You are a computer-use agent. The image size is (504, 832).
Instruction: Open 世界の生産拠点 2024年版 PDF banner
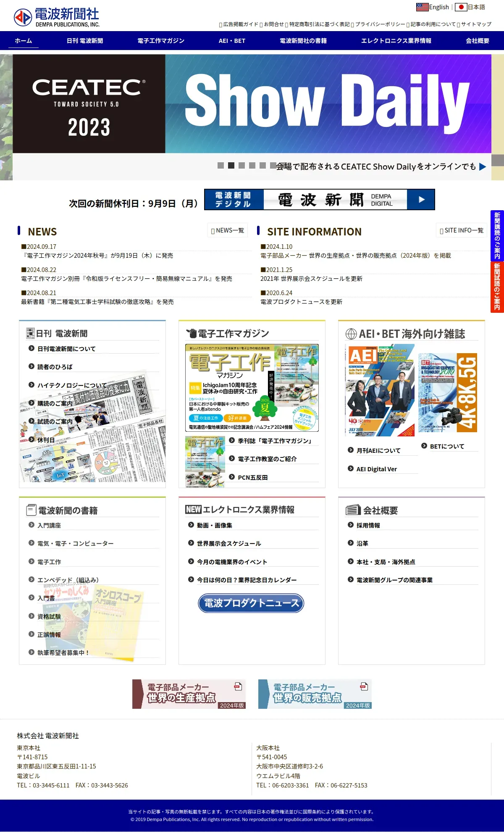pyautogui.click(x=189, y=694)
